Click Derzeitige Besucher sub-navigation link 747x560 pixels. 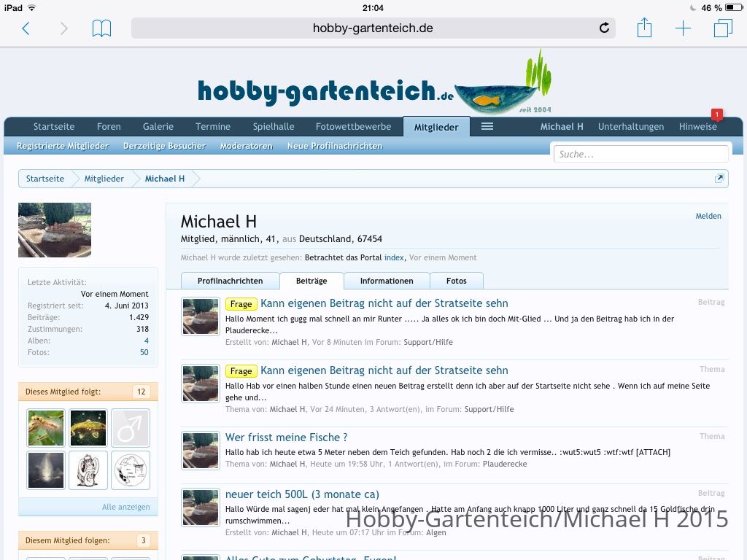pos(164,146)
